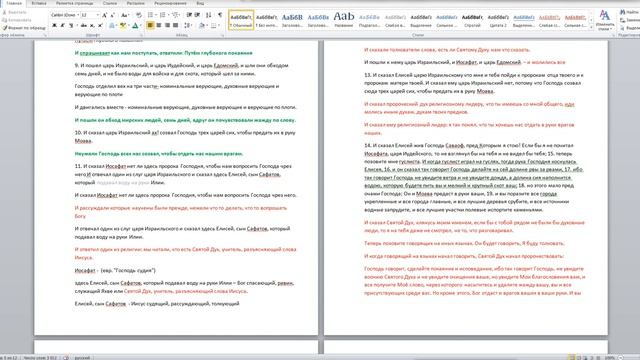This screenshot has height=360, width=640.
Task: Select Align Left paragraph alignment
Action: [x=150, y=25]
